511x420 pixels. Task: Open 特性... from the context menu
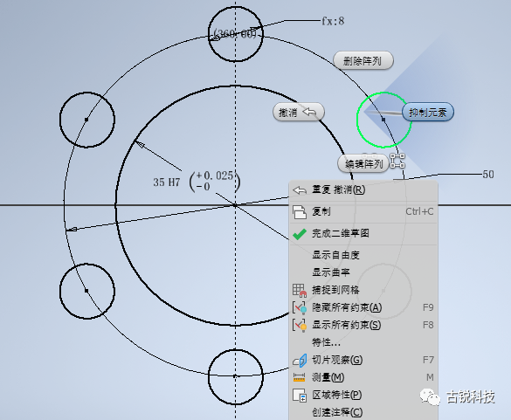[363, 342]
